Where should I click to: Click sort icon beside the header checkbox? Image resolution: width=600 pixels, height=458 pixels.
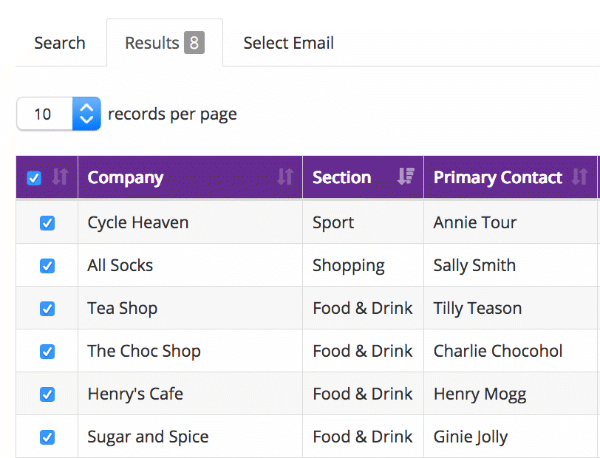60,178
